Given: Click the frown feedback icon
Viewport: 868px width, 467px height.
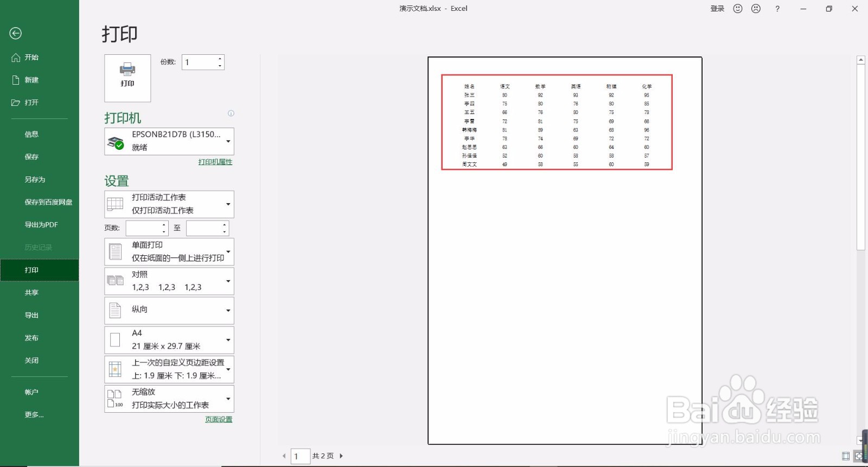Looking at the screenshot, I should (756, 9).
